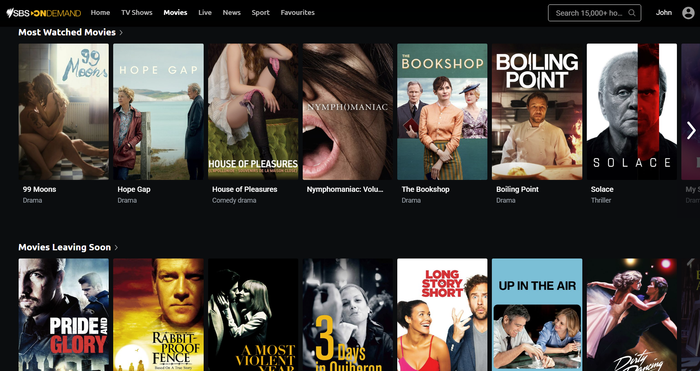The image size is (700, 371).
Task: Click the search magnifier icon
Action: pyautogui.click(x=632, y=13)
